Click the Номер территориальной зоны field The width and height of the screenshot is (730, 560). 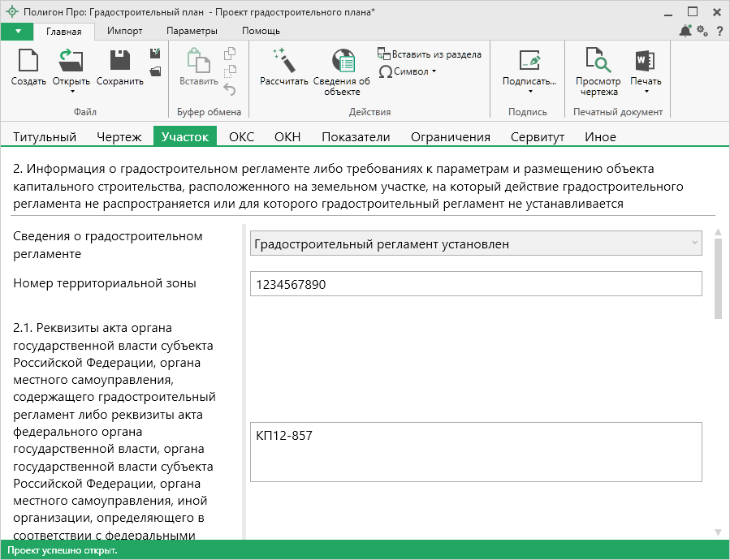(476, 284)
